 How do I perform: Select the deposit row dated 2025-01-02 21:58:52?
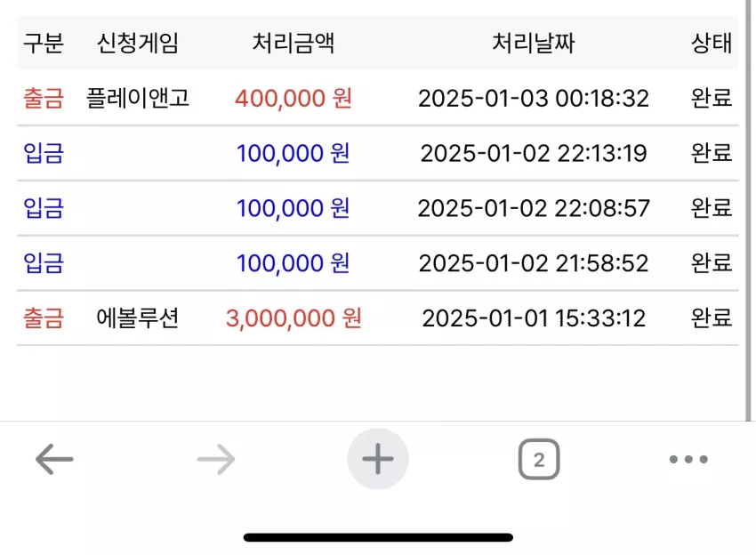(x=377, y=263)
